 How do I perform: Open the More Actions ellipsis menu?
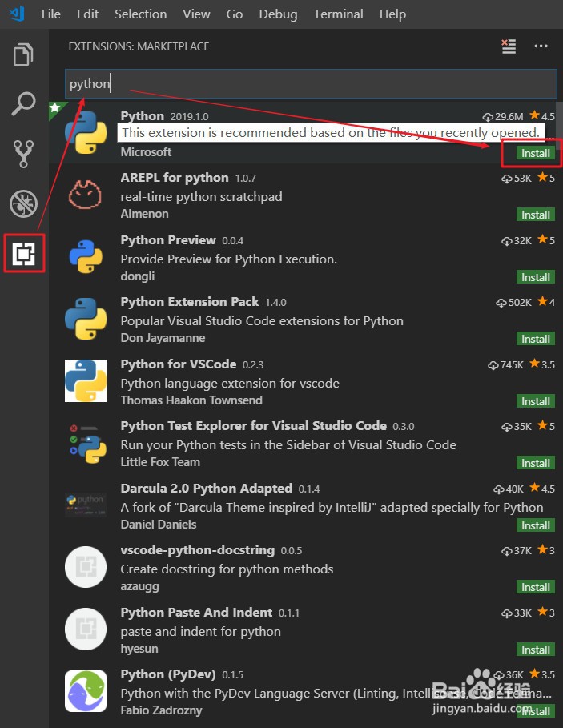(x=541, y=46)
